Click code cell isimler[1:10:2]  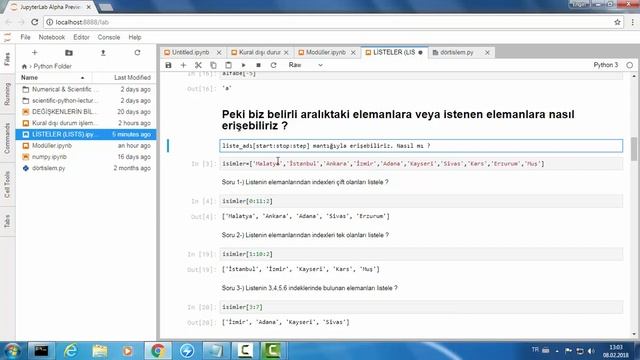[421, 254]
